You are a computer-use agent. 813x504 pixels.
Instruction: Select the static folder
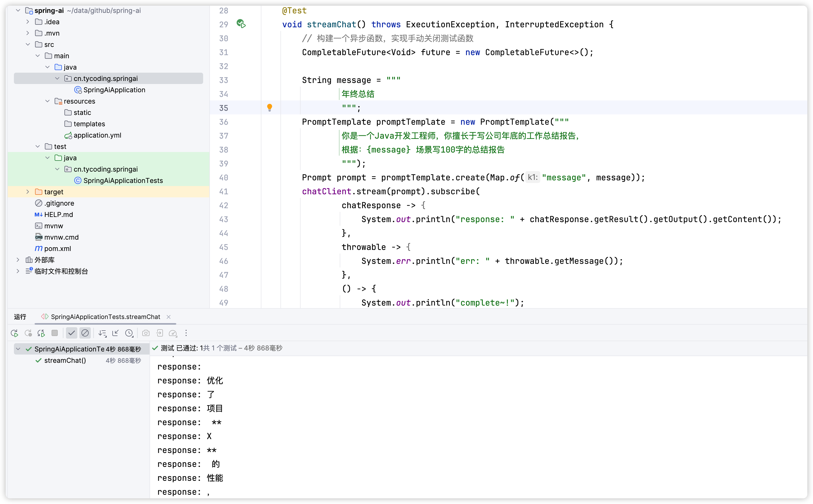82,113
